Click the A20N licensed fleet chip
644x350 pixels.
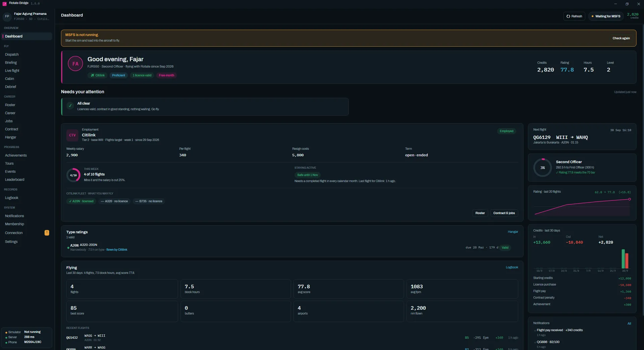(81, 201)
